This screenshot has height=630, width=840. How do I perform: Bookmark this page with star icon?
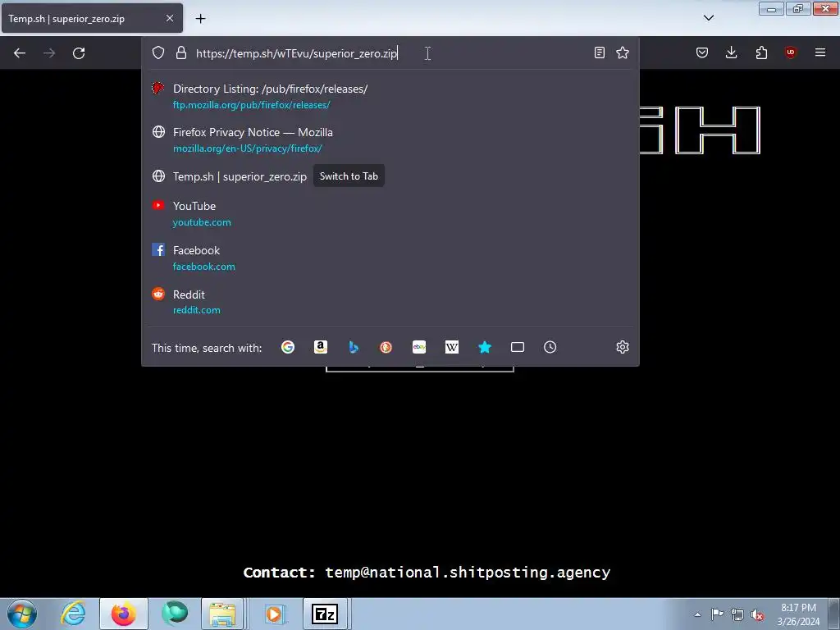click(623, 52)
